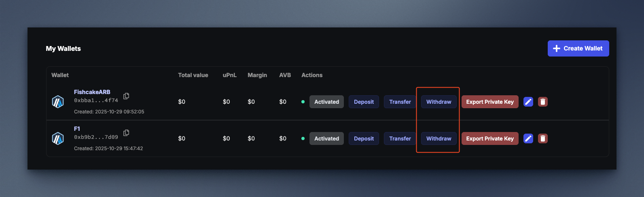Edit the FishcakeARB wallet with pencil icon
The image size is (644, 197).
528,102
